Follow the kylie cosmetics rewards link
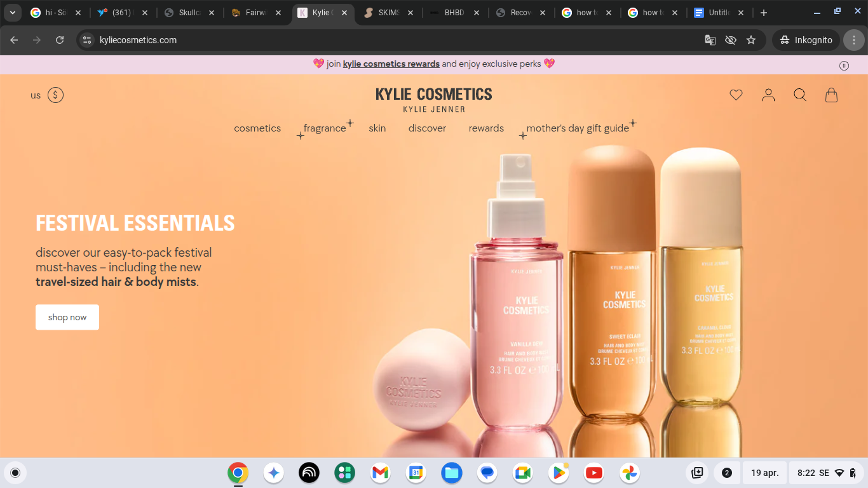Screen dimensions: 868x488 391,64
